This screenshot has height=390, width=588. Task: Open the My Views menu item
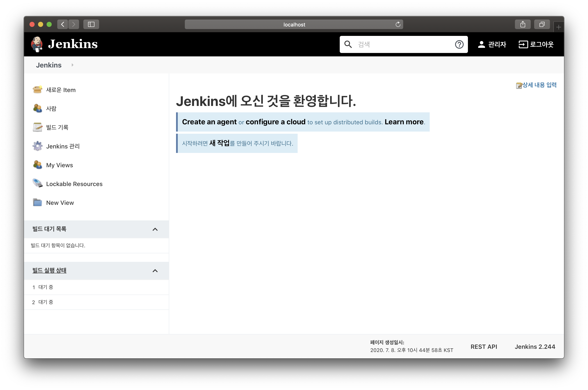click(59, 165)
